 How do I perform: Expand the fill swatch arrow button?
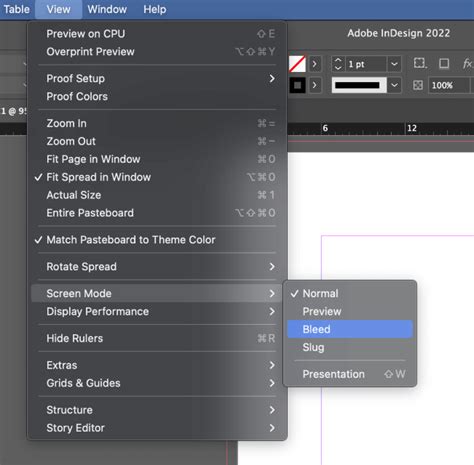(314, 64)
